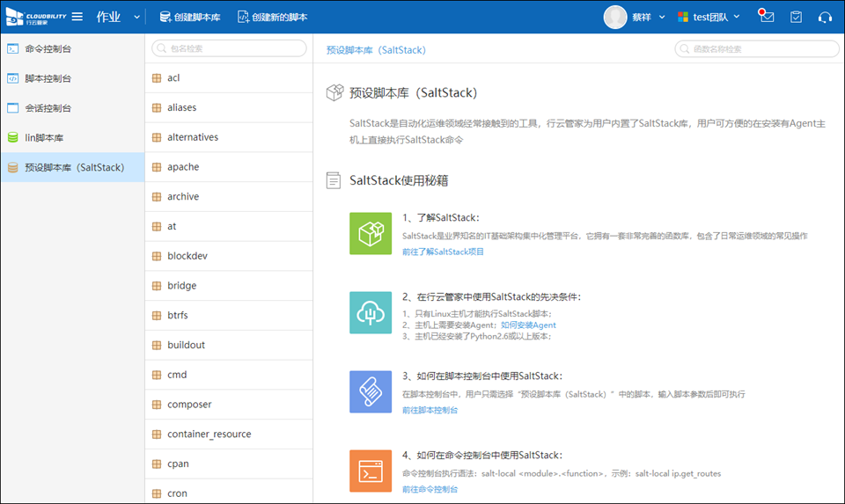The height and width of the screenshot is (504, 845).
Task: Click 创建新的脚本 button
Action: (273, 18)
